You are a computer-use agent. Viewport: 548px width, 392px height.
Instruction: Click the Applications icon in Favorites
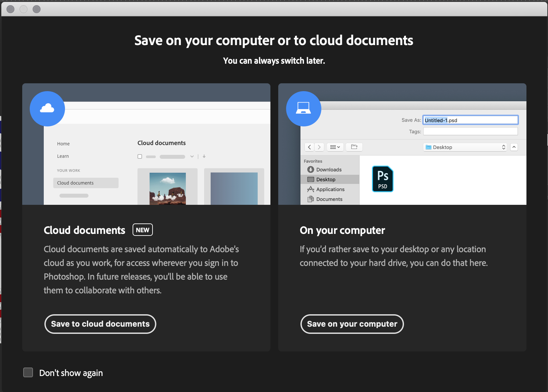[311, 189]
